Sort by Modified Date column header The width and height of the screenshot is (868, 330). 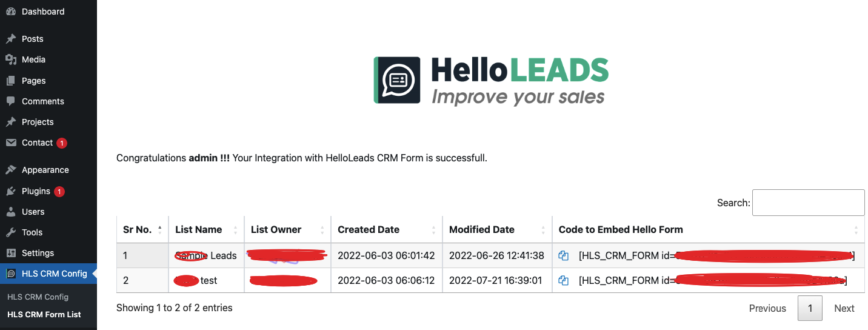pos(497,229)
